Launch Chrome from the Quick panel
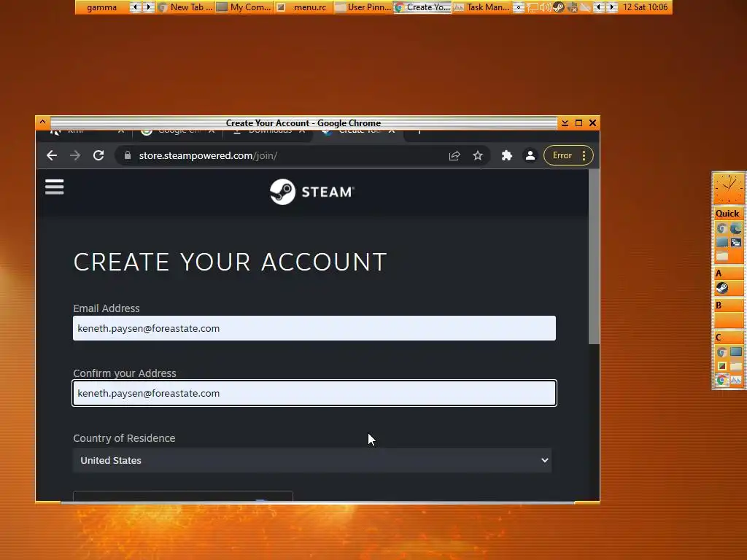 (721, 228)
